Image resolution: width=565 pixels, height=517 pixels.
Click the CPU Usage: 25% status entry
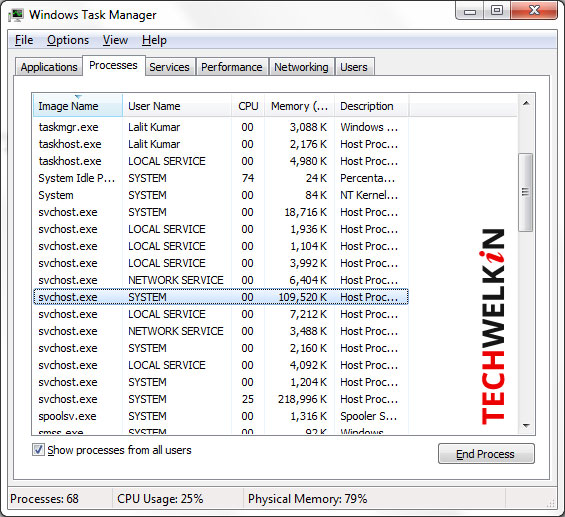[160, 499]
